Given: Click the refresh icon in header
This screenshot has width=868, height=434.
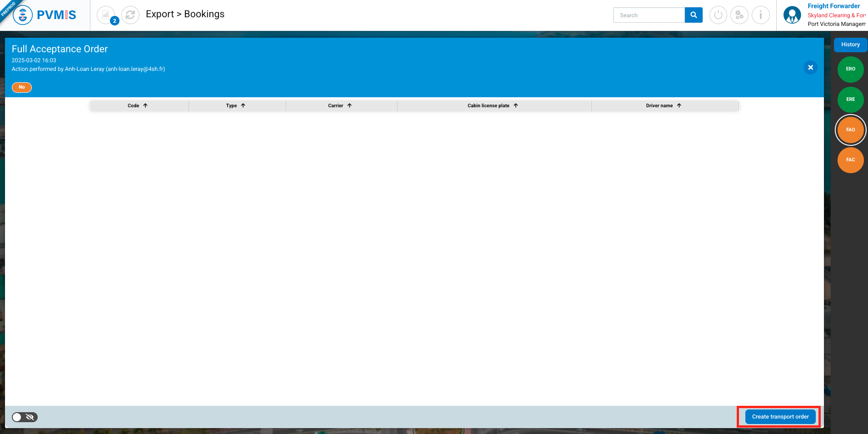Looking at the screenshot, I should 130,15.
